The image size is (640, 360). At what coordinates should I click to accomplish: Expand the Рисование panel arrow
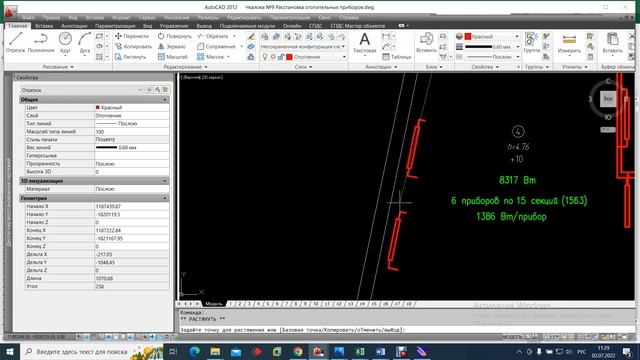tap(72, 67)
